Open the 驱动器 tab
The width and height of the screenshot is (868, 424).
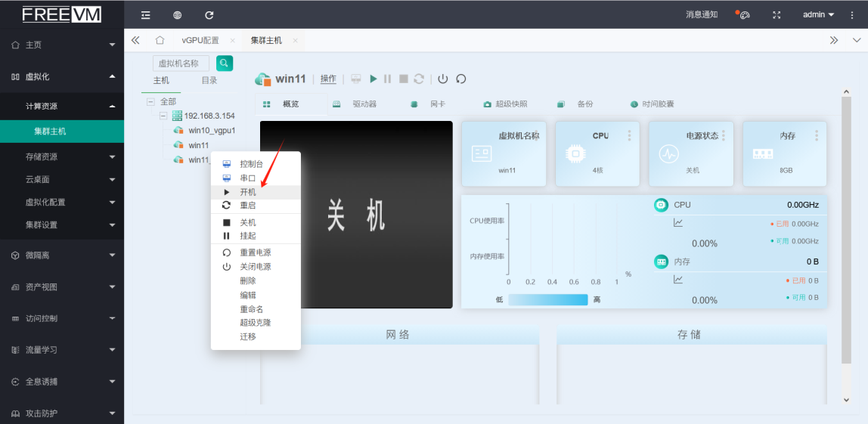[x=364, y=104]
